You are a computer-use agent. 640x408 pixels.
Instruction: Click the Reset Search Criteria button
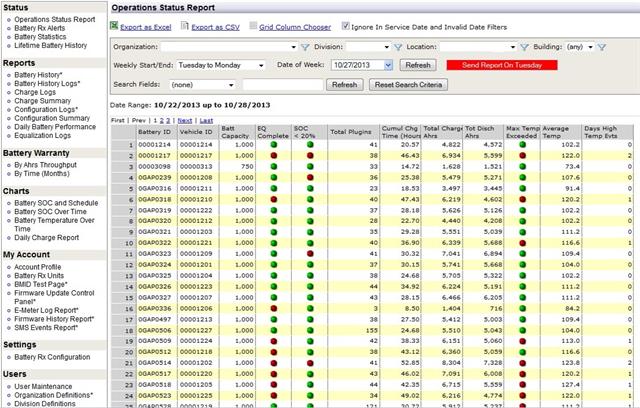pos(408,85)
